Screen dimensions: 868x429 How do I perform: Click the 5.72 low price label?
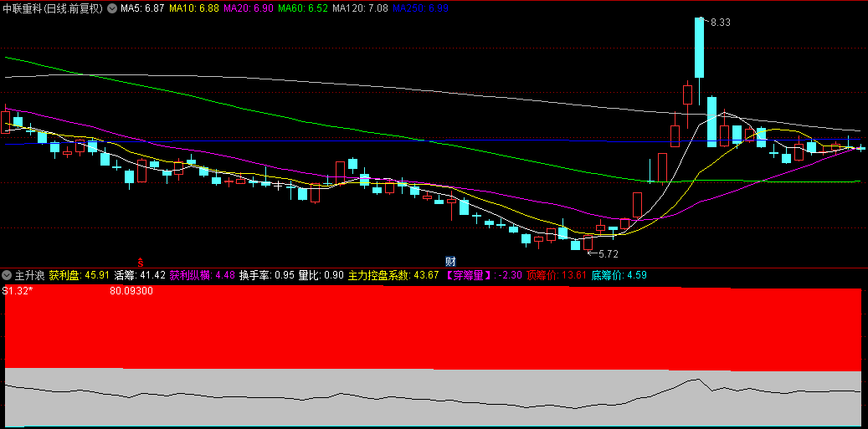pos(608,254)
